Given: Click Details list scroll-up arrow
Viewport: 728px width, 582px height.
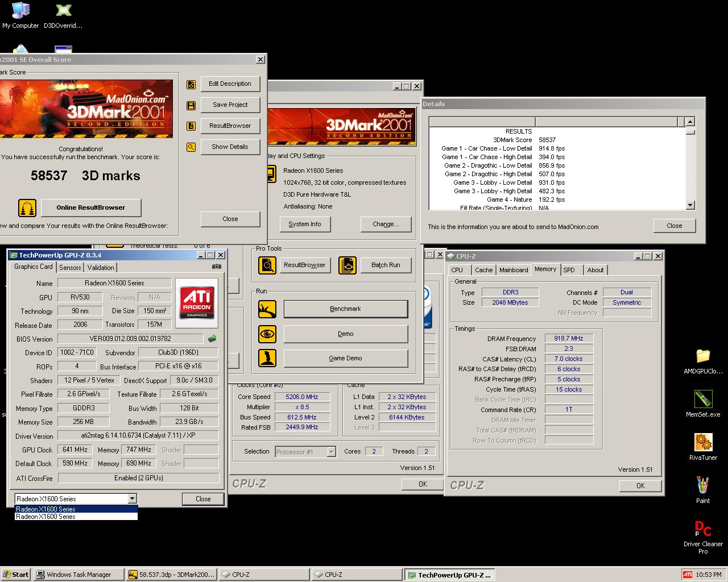Looking at the screenshot, I should (x=690, y=122).
